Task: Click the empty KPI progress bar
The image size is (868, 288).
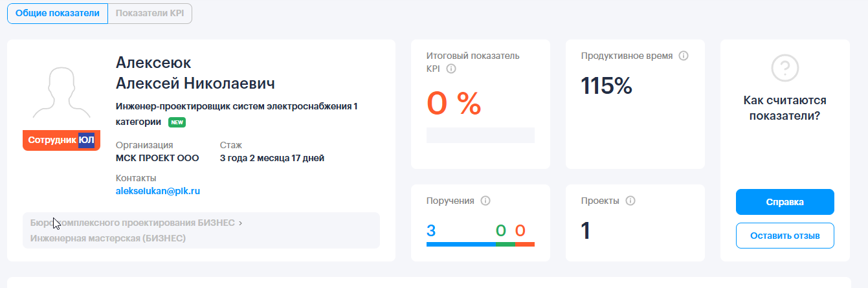Action: click(x=480, y=135)
